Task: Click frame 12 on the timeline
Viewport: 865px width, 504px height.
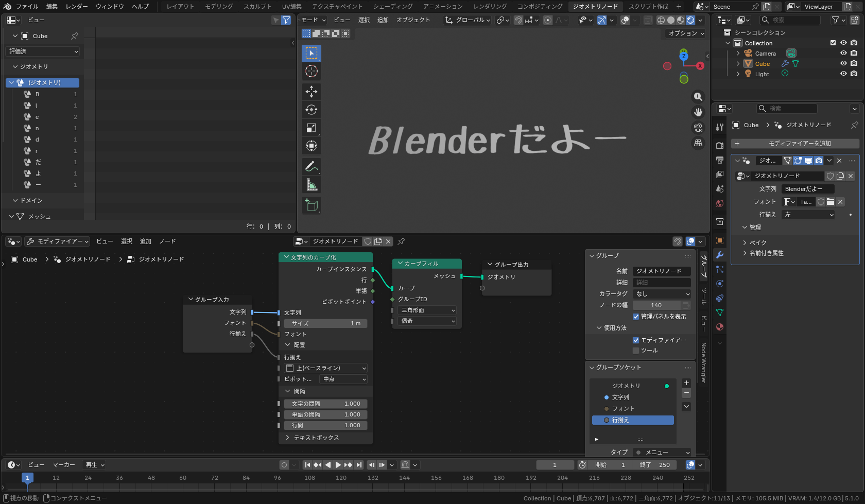Action: (x=56, y=478)
